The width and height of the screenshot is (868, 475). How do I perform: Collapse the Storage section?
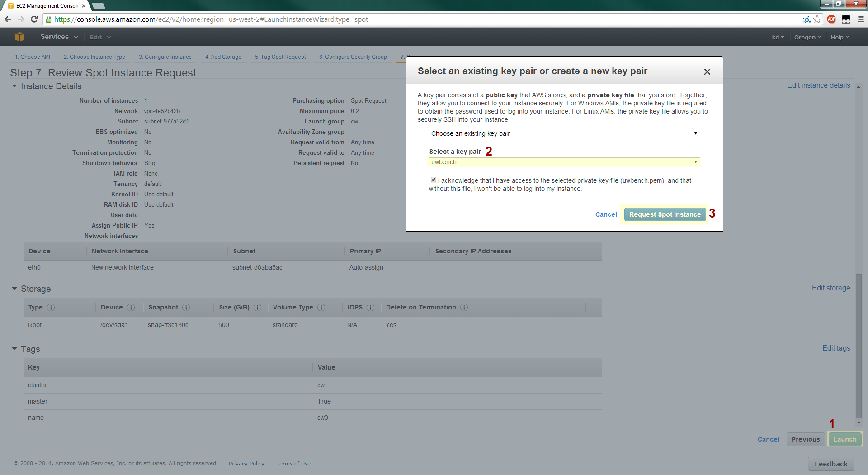coord(14,289)
